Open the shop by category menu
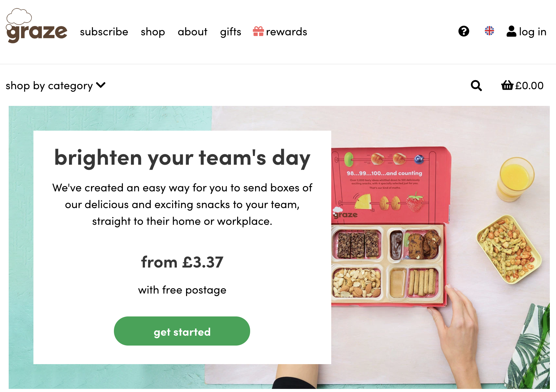 (56, 85)
